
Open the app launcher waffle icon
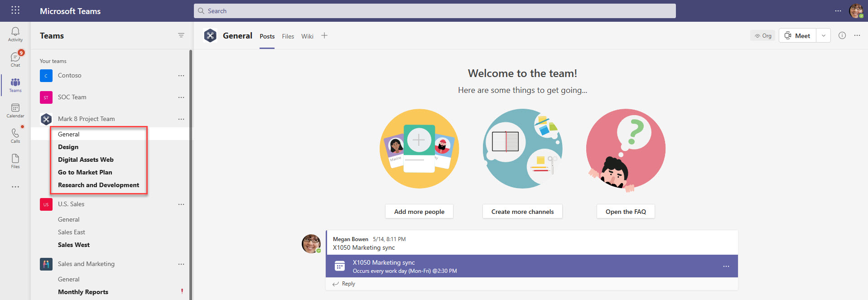[15, 10]
